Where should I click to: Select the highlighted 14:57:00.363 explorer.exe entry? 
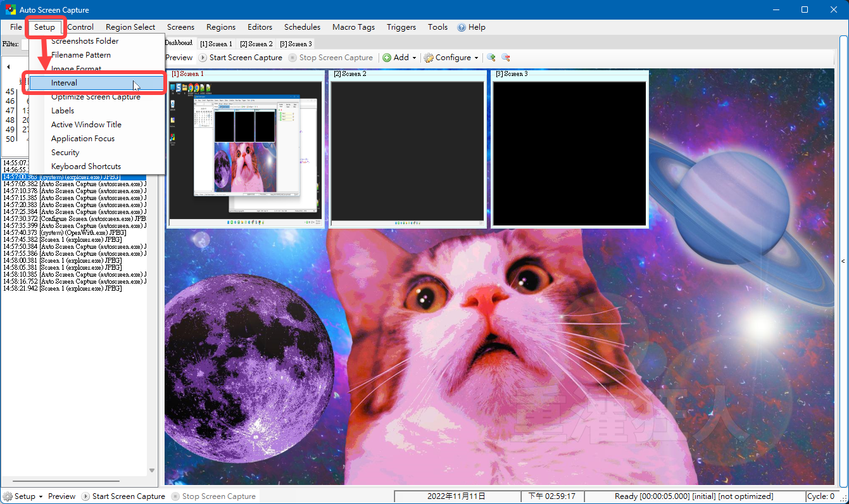tap(74, 177)
